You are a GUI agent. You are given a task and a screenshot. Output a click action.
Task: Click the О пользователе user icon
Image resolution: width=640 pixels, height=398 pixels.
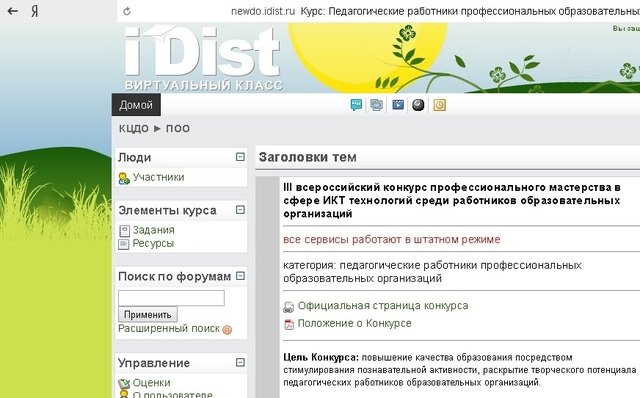[124, 394]
